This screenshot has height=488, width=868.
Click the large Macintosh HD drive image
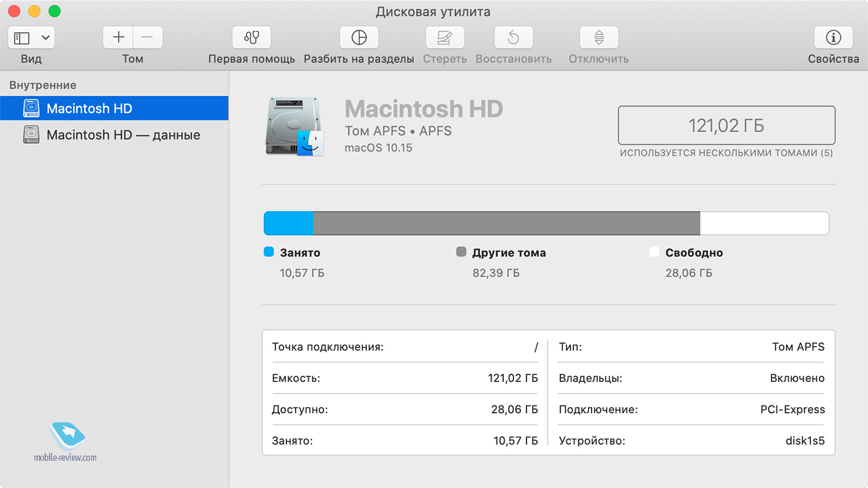point(295,126)
